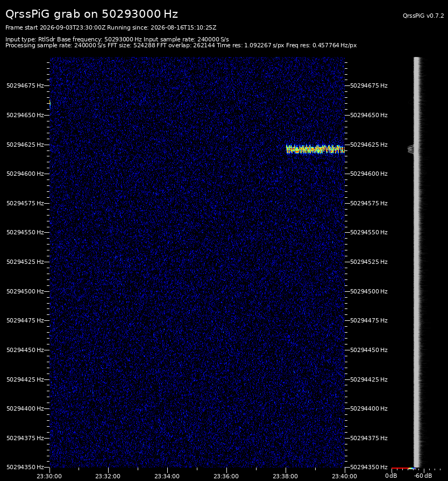Click the left 50294350 Hz frequency label

tap(25, 467)
